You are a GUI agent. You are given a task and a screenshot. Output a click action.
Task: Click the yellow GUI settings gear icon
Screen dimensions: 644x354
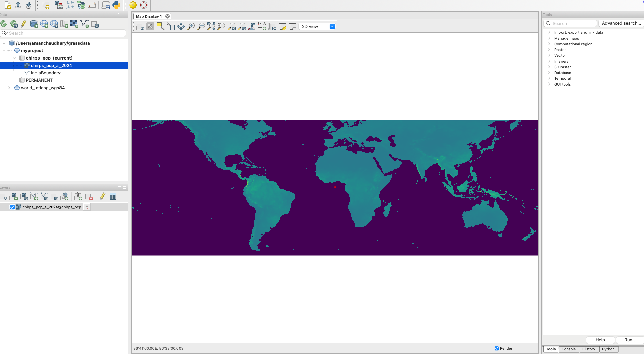click(133, 5)
